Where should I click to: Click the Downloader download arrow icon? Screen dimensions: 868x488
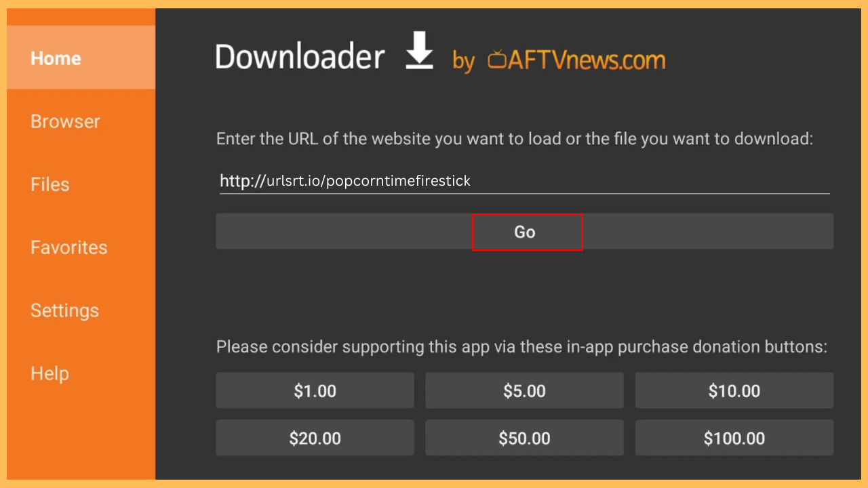[420, 52]
